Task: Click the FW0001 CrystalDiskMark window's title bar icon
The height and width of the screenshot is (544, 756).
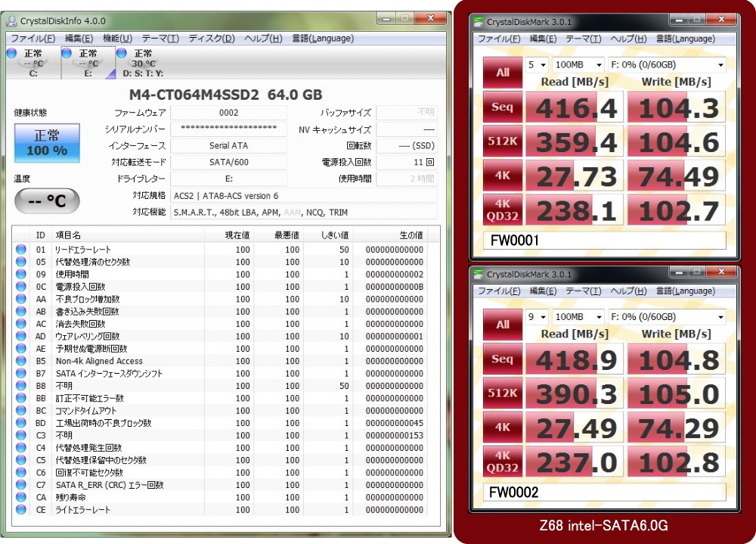Action: (479, 22)
